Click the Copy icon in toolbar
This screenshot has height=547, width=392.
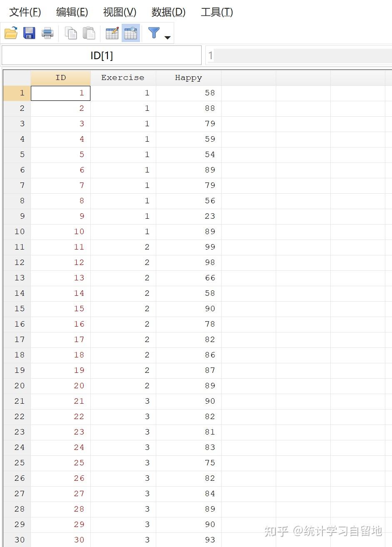pyautogui.click(x=71, y=33)
